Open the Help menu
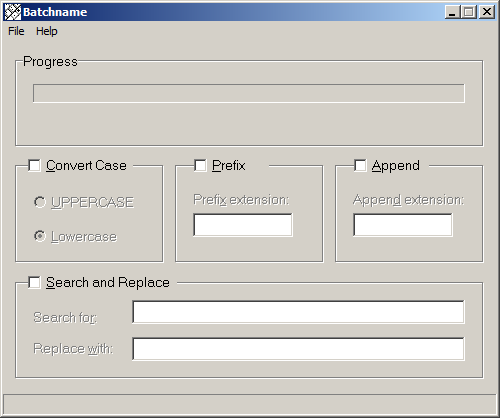Screen dimensions: 500x418 click(x=47, y=31)
